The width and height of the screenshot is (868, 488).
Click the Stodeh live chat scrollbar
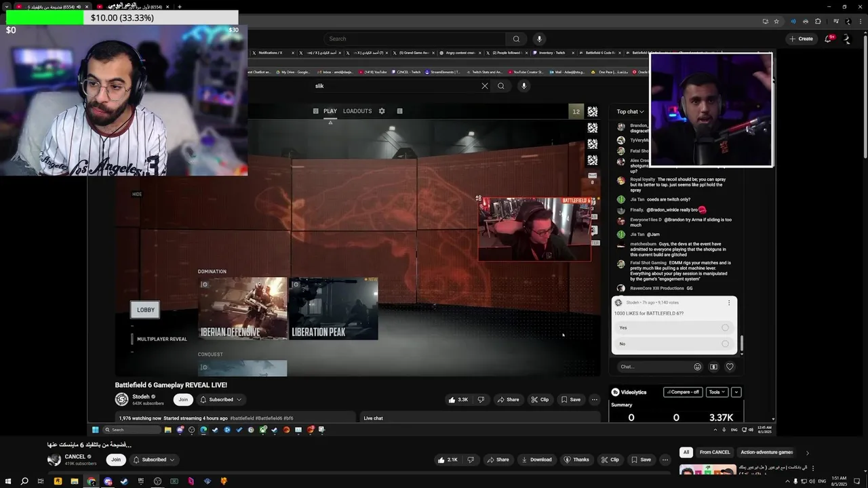pyautogui.click(x=741, y=343)
